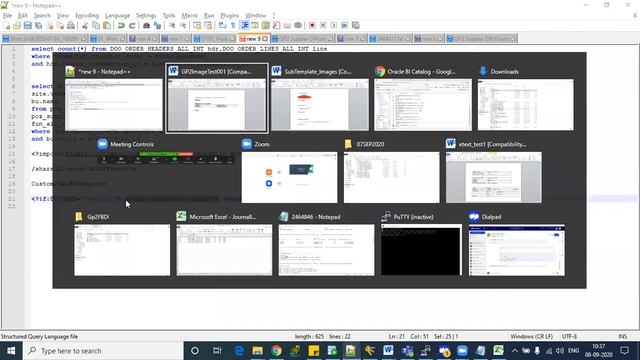The height and width of the screenshot is (360, 640).
Task: Open Find with the binoculars icon
Action: pyautogui.click(x=146, y=26)
